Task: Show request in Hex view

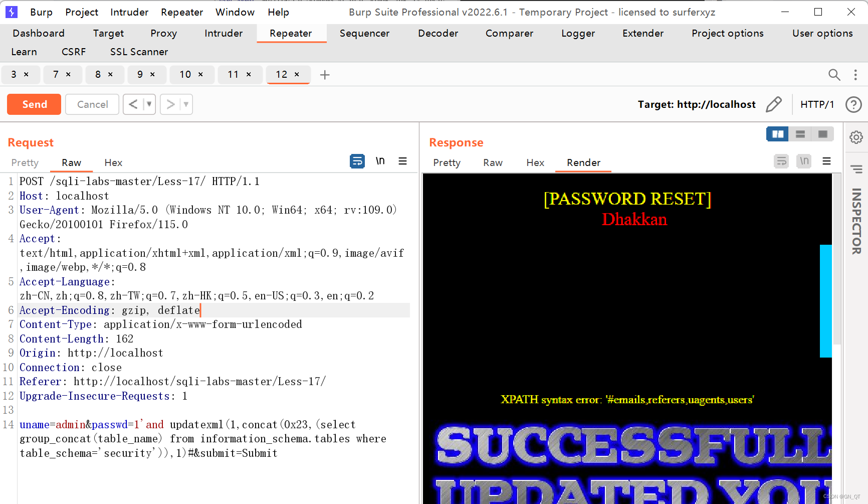Action: coord(113,162)
